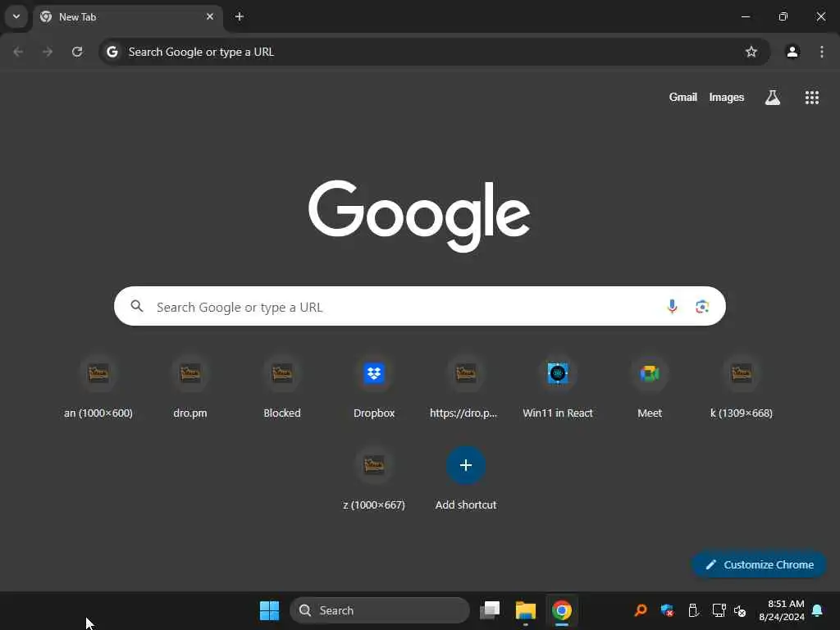Open the Dropbox shortcut
Screen dimensions: 840x630
click(374, 388)
